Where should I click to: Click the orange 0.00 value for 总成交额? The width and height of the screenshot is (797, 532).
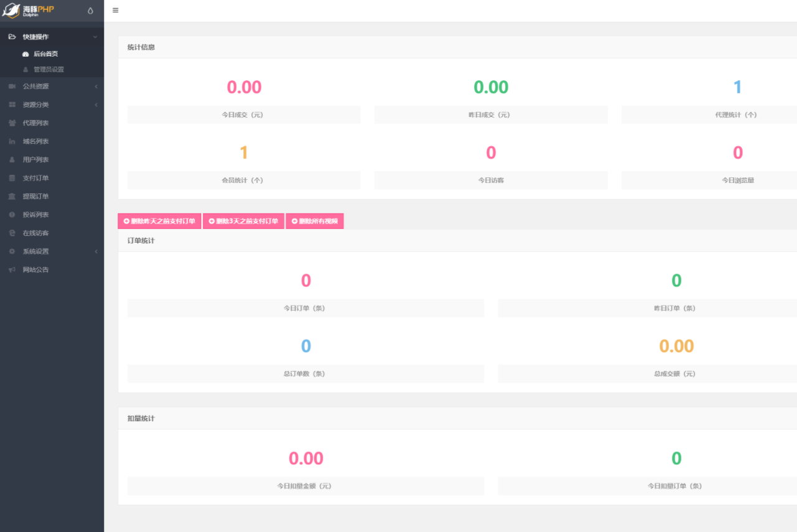point(676,346)
